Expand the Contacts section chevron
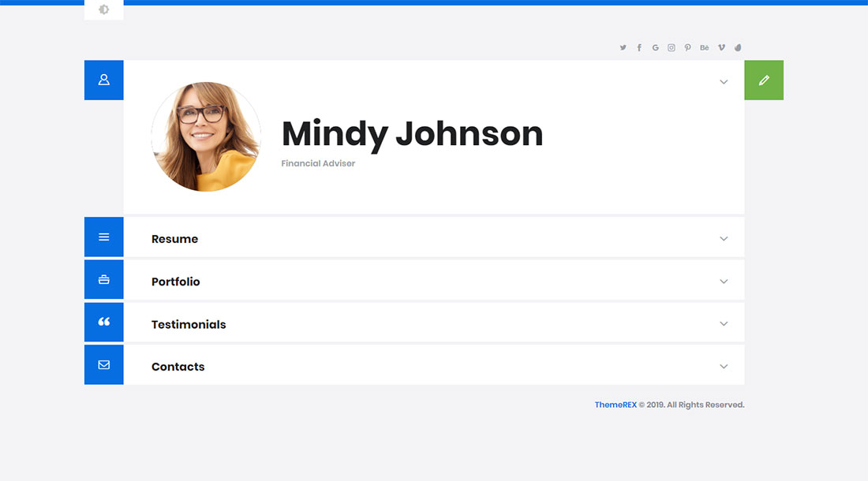 point(724,367)
